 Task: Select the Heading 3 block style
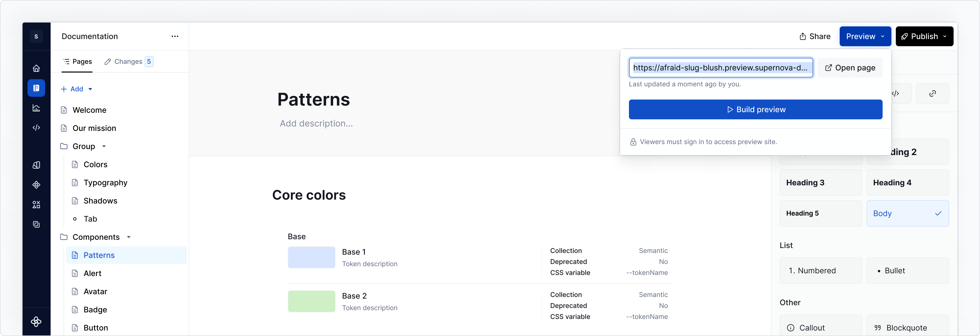tap(820, 183)
